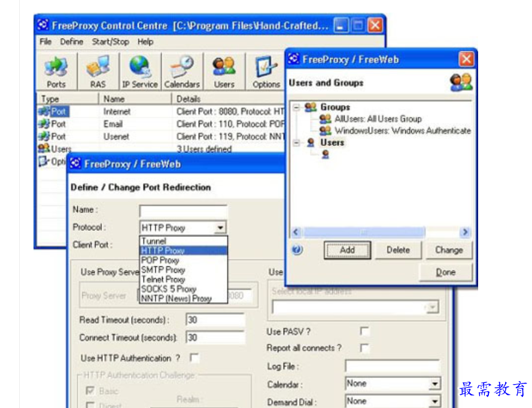
Task: Open the Options toolbar icon
Action: [266, 72]
